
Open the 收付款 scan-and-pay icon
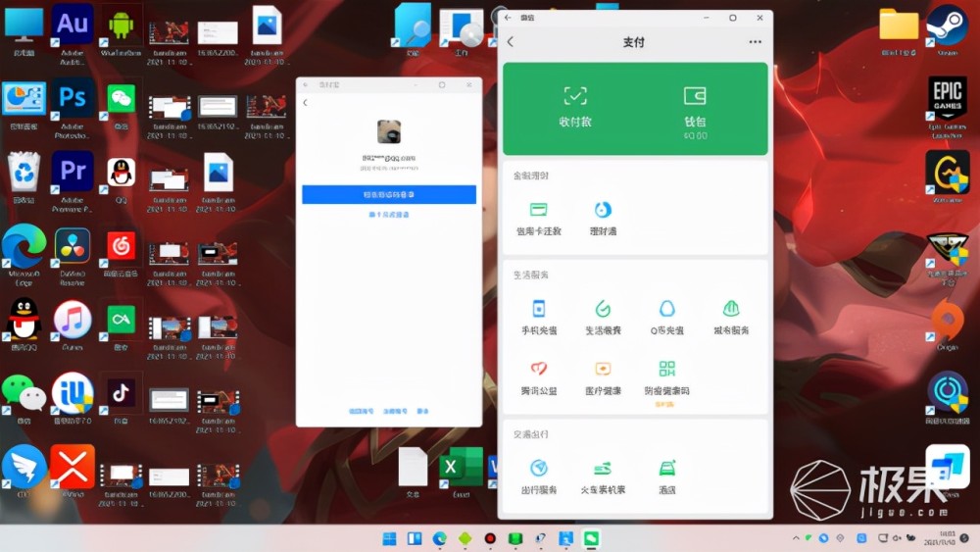tap(574, 96)
